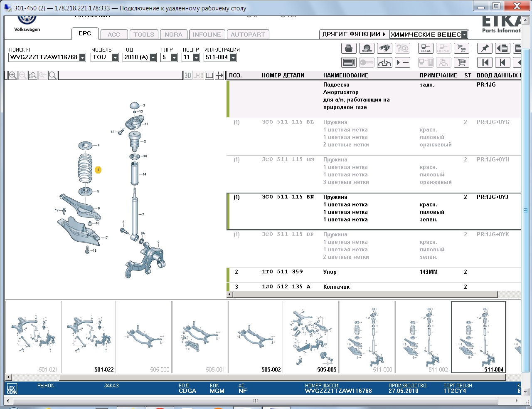Click the previous page document icon

click(x=502, y=48)
